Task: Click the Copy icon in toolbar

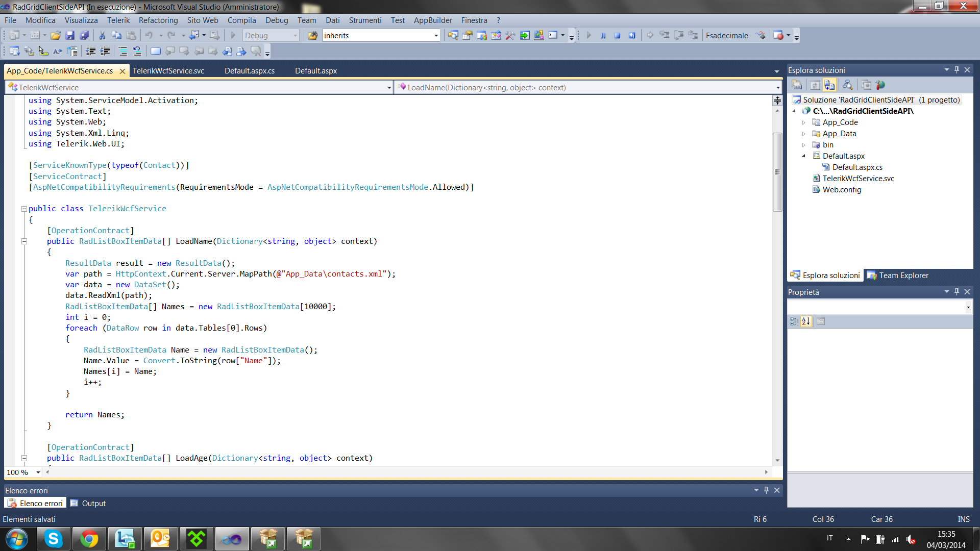Action: click(116, 35)
